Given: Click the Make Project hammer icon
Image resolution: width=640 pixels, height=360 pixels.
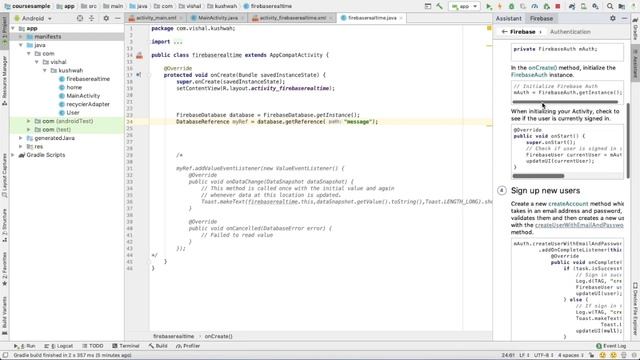Looking at the screenshot, I should point(439,7).
